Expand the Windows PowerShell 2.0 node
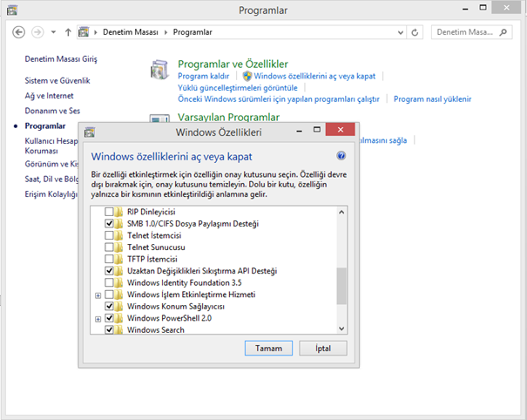Screen dimensions: 527x420 point(98,319)
